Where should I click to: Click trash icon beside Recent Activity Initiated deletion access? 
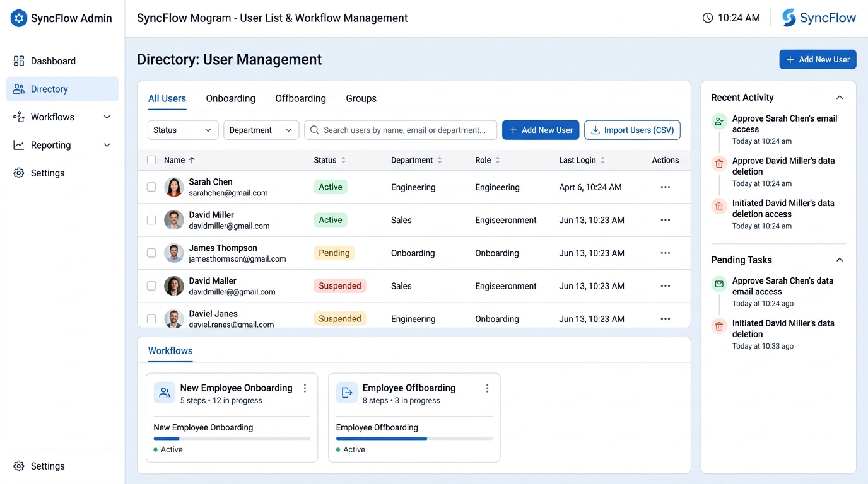point(719,206)
